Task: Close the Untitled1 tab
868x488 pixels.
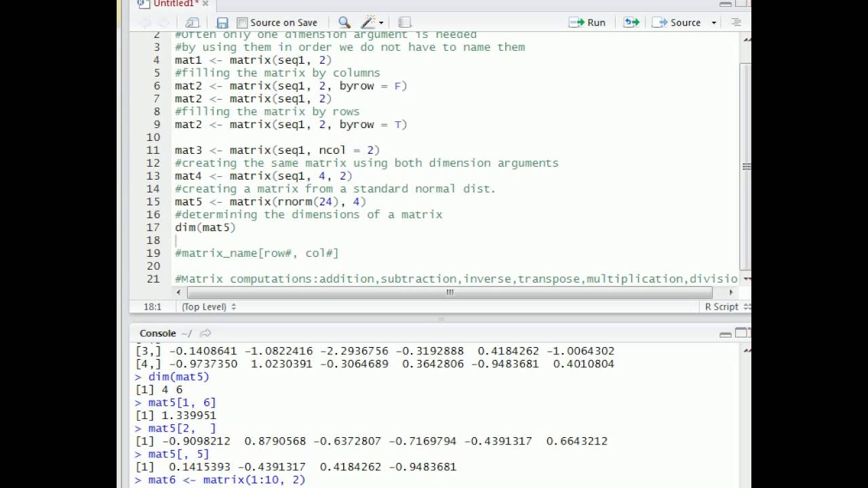Action: point(205,3)
